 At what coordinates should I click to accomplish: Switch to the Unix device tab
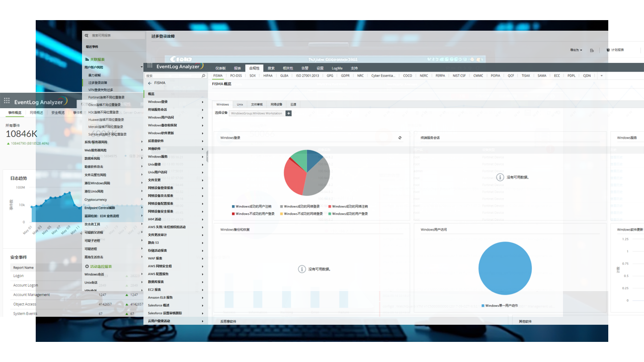240,105
